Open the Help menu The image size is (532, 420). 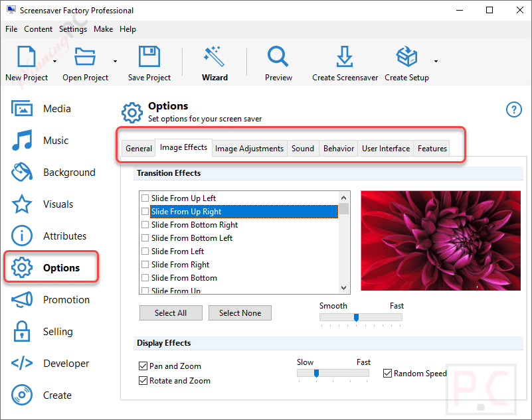tap(128, 29)
